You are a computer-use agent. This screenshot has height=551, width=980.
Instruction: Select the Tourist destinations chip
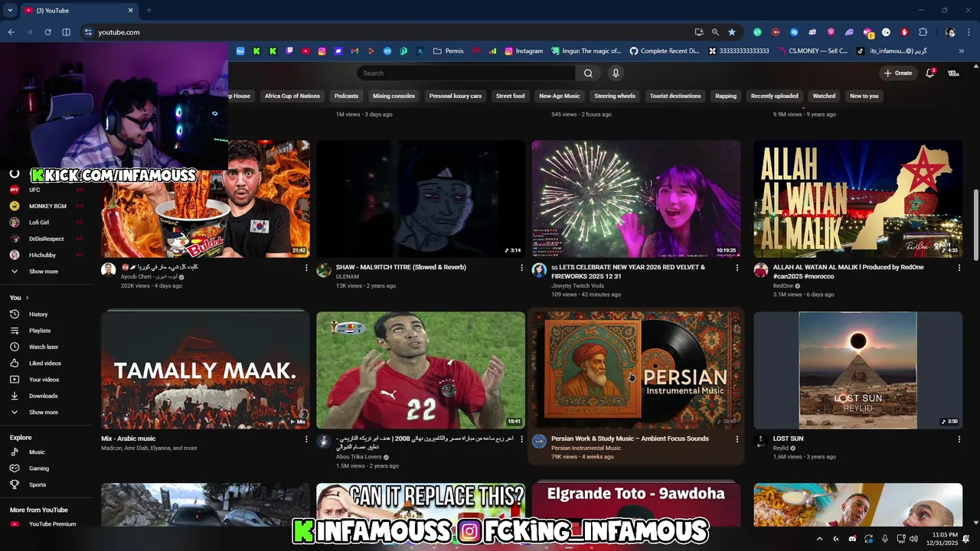click(675, 96)
